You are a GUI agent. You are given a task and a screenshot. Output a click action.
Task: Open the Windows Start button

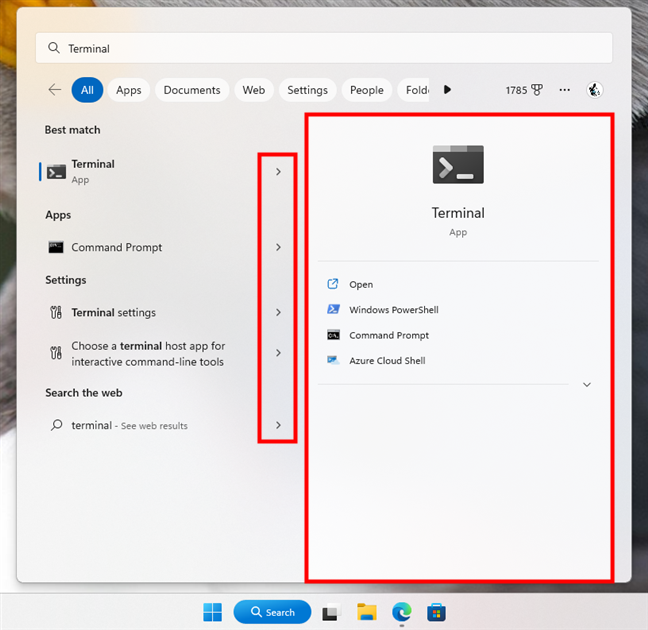[x=212, y=612]
